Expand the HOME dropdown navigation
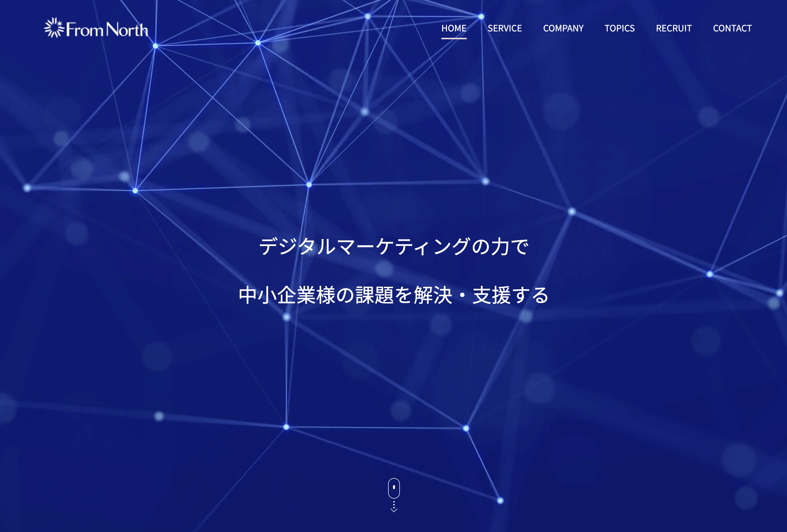The height and width of the screenshot is (532, 787). click(x=453, y=28)
